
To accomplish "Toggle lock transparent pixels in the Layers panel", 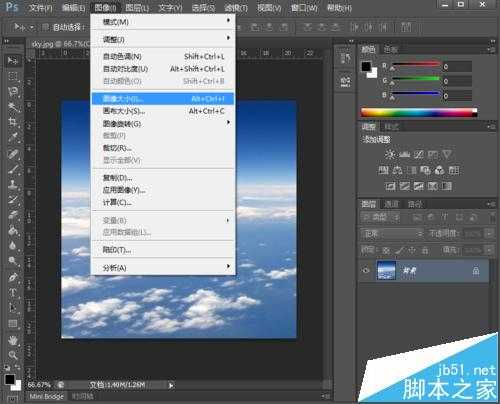I will coord(386,250).
